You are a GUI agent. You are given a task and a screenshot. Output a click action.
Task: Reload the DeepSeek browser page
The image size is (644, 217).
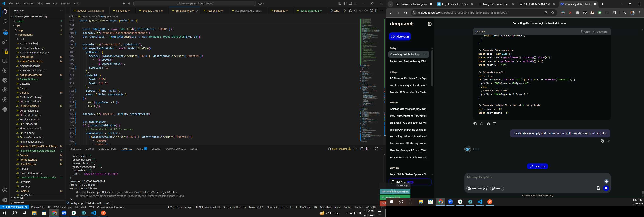pos(406,13)
